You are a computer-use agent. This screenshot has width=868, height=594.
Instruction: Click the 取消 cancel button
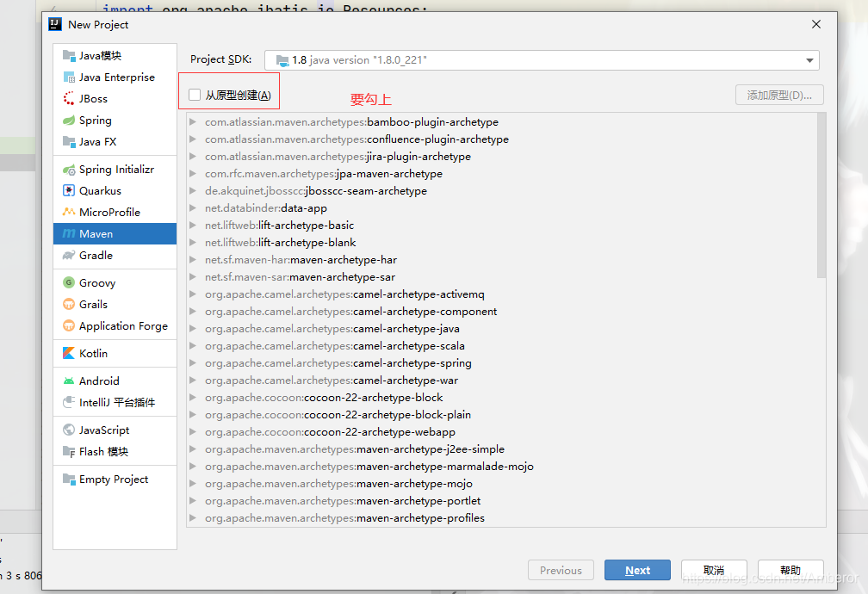click(714, 570)
